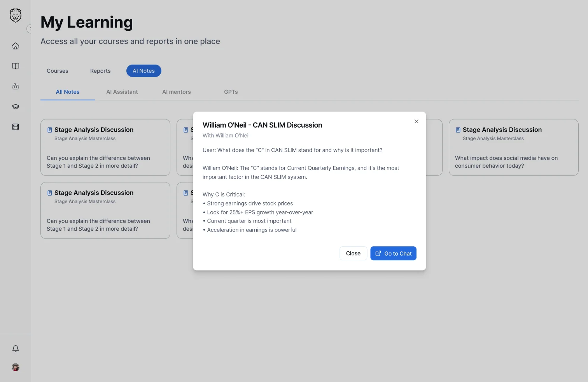Open the first Stage Analysis Discussion card

click(105, 147)
